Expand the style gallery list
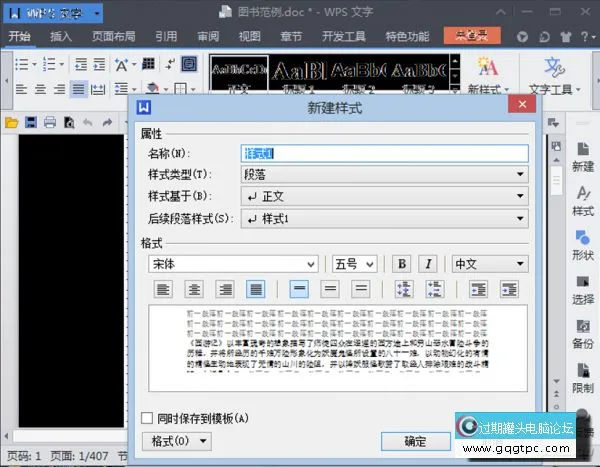The width and height of the screenshot is (600, 467). tap(455, 91)
